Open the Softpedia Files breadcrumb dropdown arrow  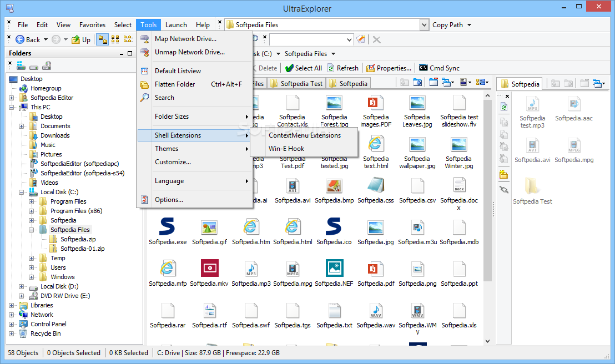pyautogui.click(x=334, y=54)
